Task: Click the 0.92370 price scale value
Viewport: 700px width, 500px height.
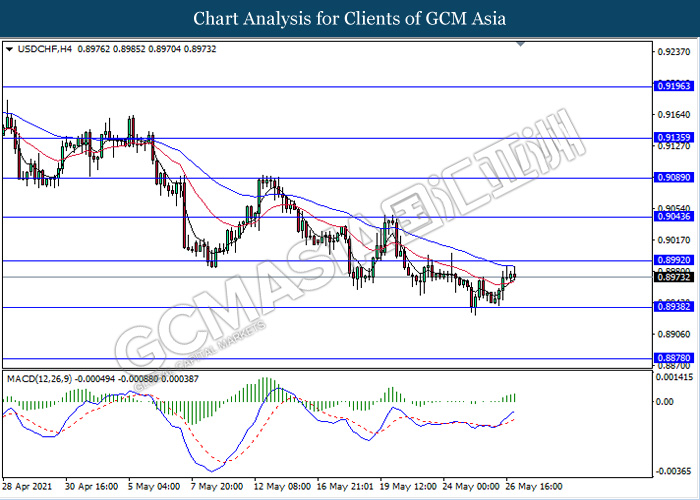Action: coord(674,52)
